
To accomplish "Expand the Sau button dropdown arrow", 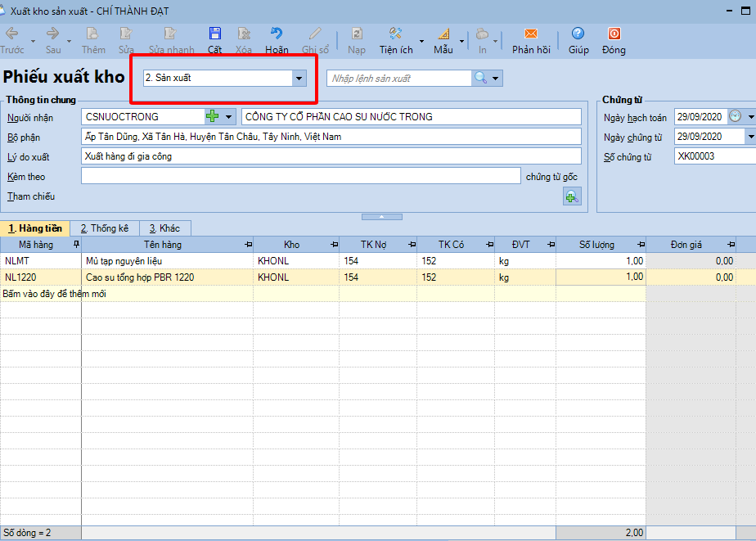I will click(69, 42).
